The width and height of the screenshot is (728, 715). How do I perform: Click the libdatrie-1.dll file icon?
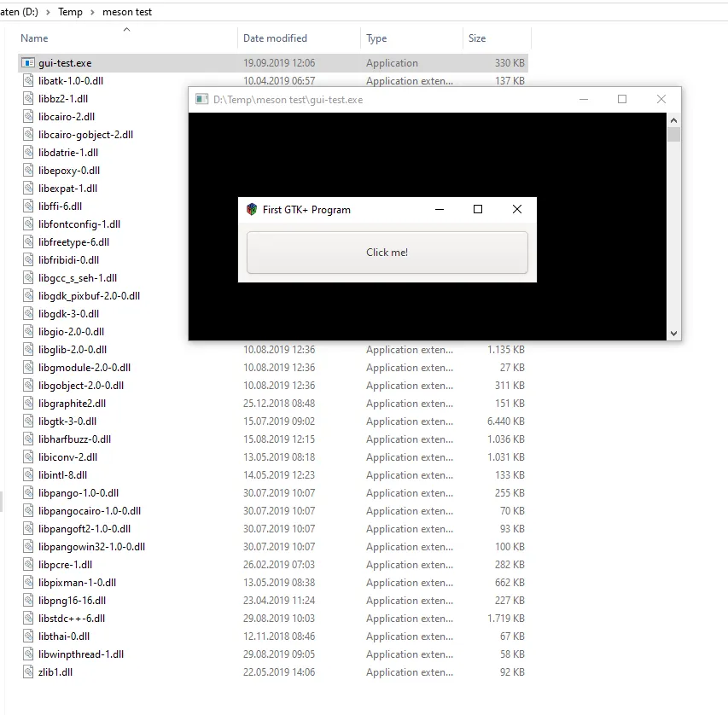tap(28, 152)
